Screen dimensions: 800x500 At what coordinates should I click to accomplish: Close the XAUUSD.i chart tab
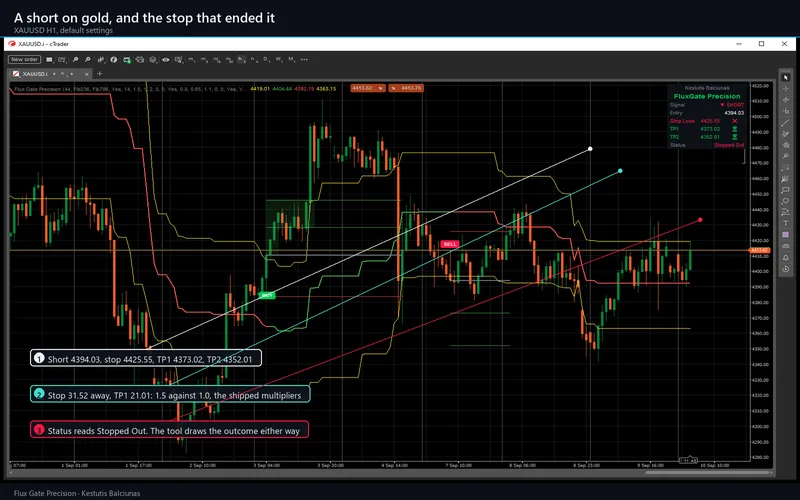click(x=87, y=74)
